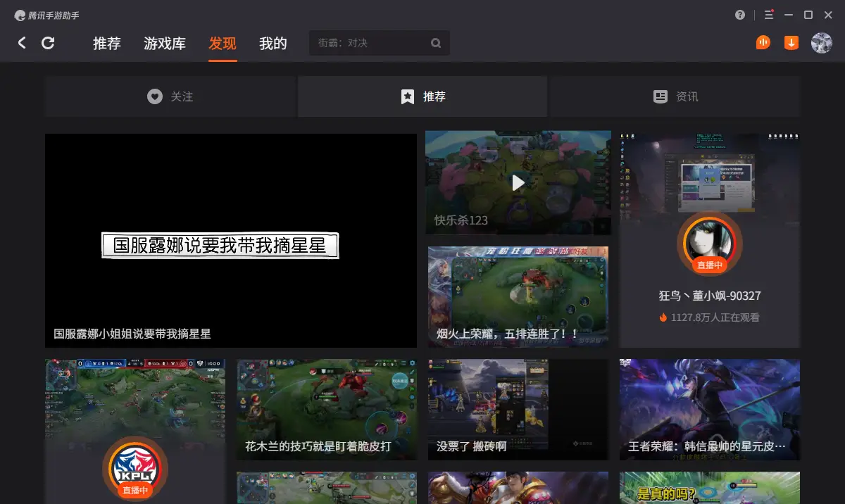This screenshot has width=845, height=504.
Task: Open the 花木兰的技巧就是盯着脆皮打 video
Action: click(327, 410)
